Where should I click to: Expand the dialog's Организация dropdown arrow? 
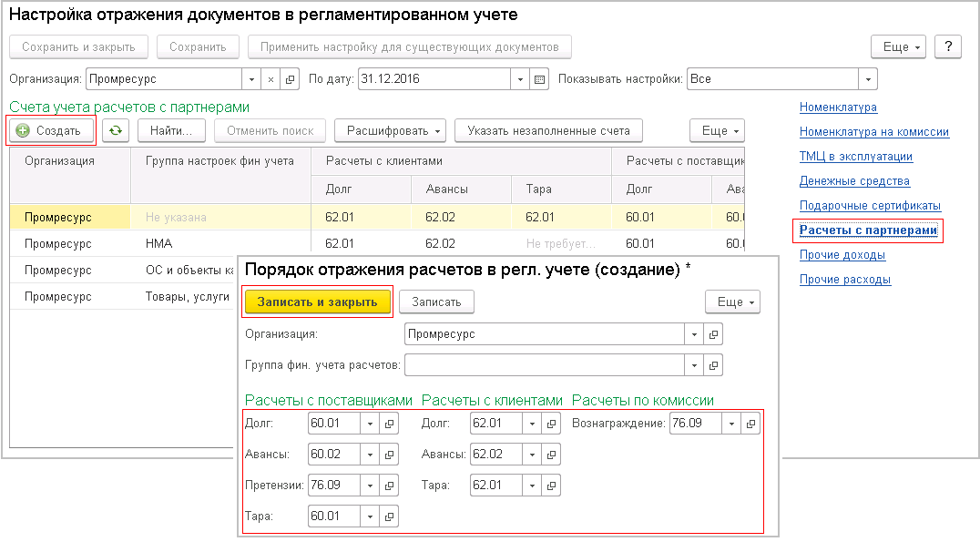[x=694, y=334]
